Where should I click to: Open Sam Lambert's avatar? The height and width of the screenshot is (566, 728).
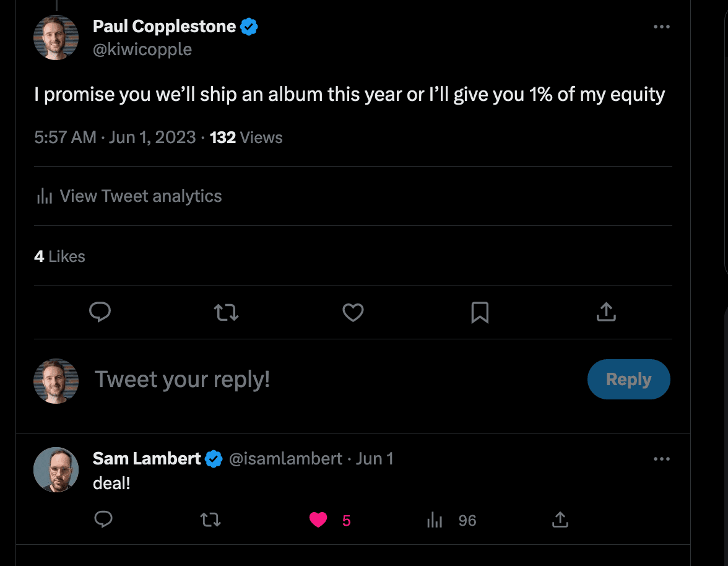point(56,469)
